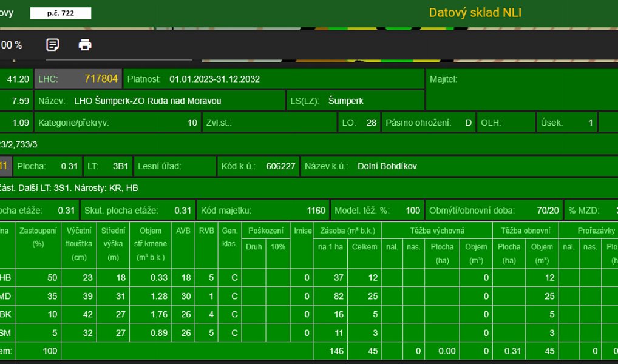Screen dimensions: 618x364
Task: Click Pásmo ohrožení value D
Action: [468, 123]
